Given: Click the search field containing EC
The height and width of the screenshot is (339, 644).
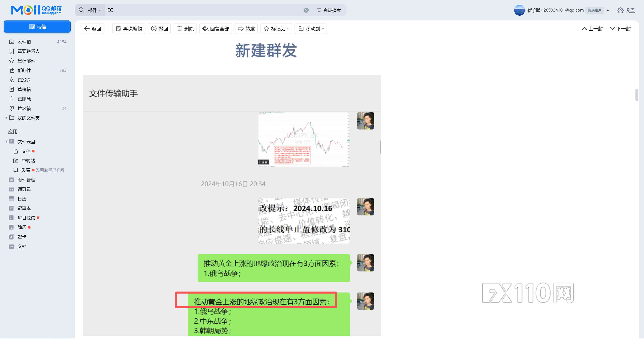Looking at the screenshot, I should click(203, 10).
